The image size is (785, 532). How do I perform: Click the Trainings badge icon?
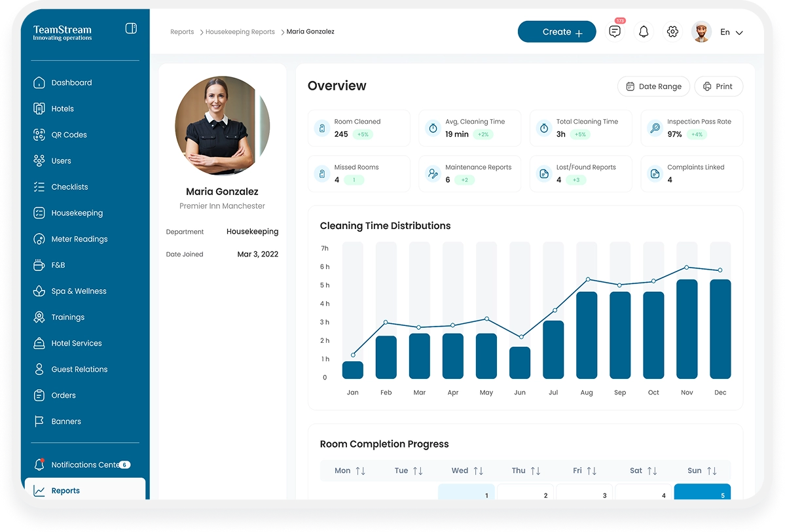[x=39, y=317]
